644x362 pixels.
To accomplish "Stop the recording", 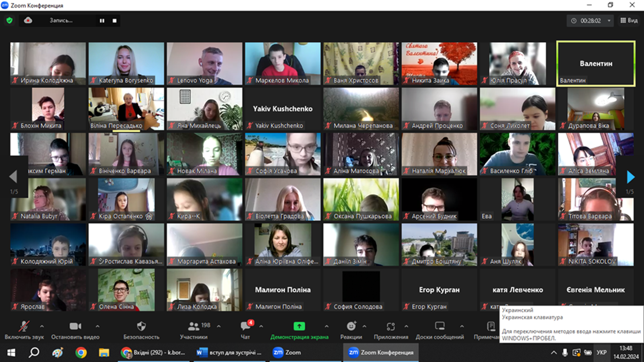I will [x=114, y=20].
